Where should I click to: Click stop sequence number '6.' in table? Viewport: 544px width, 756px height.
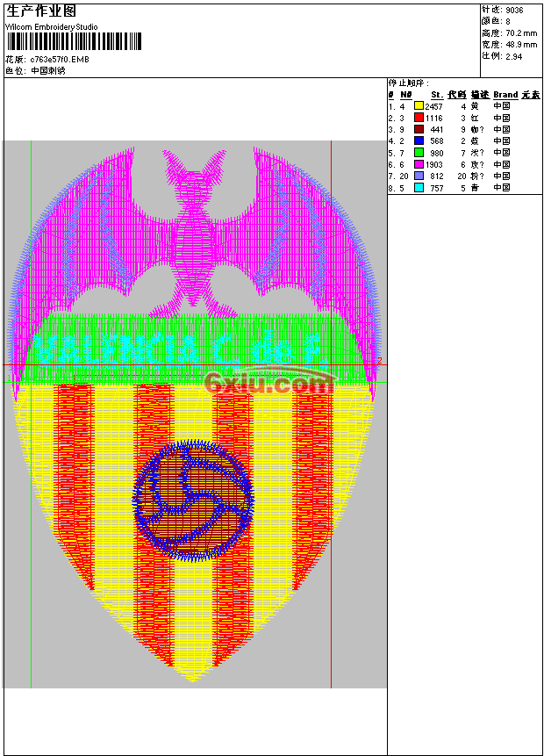(391, 165)
